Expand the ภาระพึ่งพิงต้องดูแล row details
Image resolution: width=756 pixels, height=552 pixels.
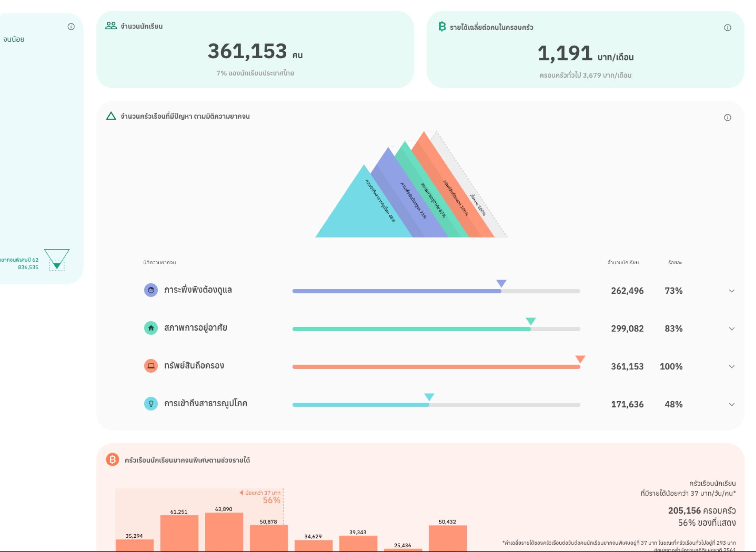732,291
